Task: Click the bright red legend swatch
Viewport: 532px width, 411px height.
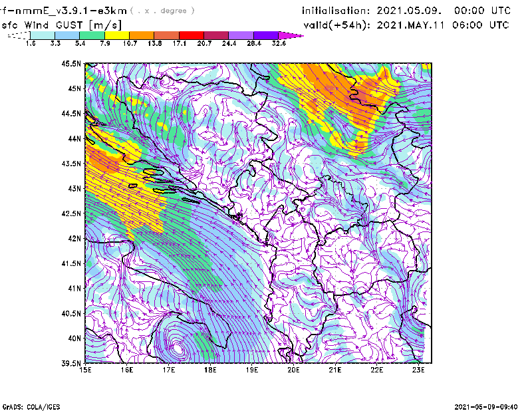Action: point(192,35)
